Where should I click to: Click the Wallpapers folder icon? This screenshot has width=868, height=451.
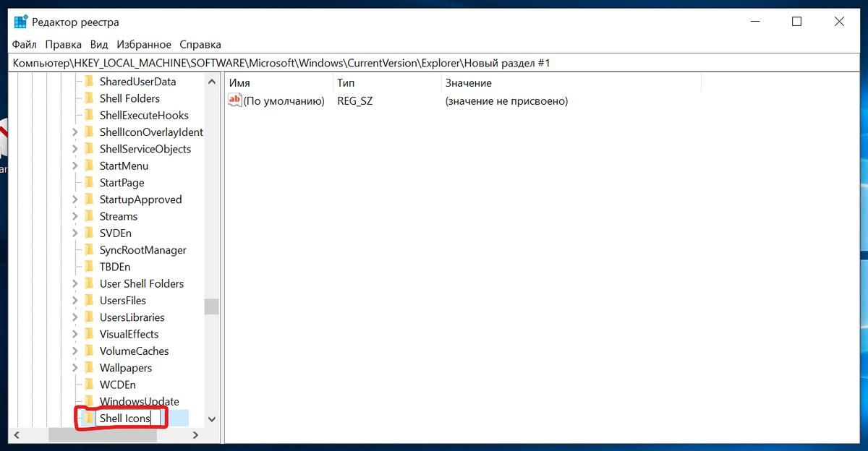(x=89, y=368)
